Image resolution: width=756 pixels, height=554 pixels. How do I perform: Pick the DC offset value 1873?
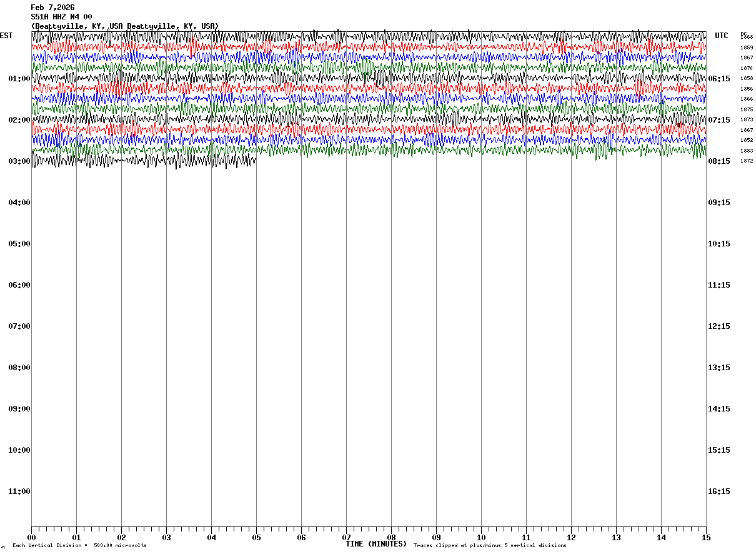pos(747,120)
